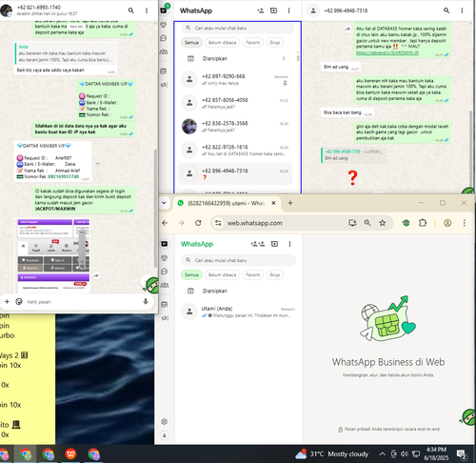This screenshot has height=463, width=476.
Task: Open Chrome extensions puzzle icon
Action: [423, 223]
